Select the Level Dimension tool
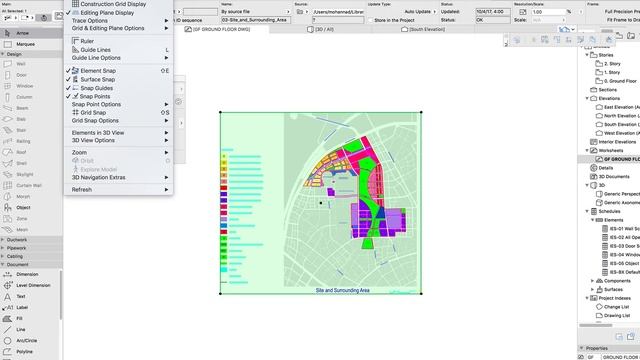Image resolution: width=640 pixels, height=360 pixels. 30,285
